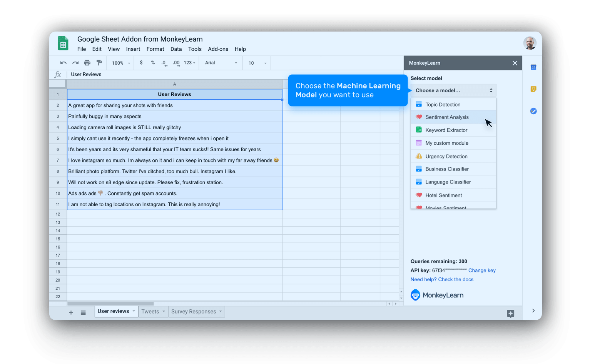
Task: Decrease decimal places
Action: click(x=164, y=63)
